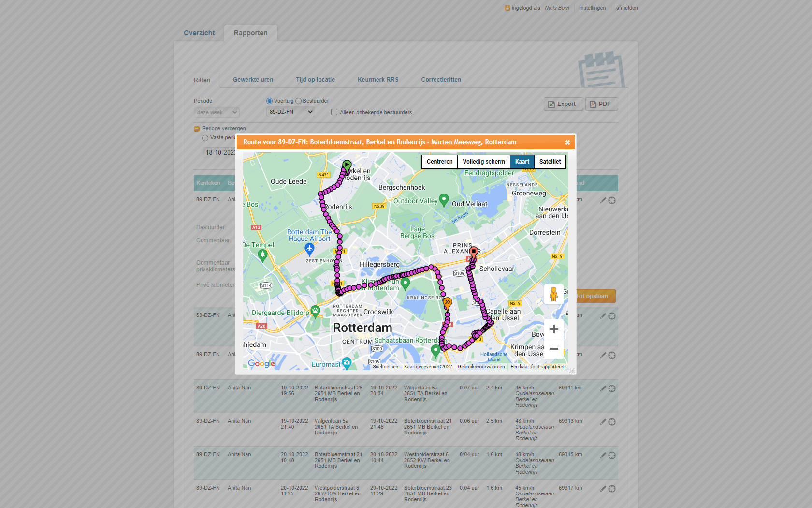812x508 pixels.
Task: Open map in Volledig scherm
Action: (484, 162)
